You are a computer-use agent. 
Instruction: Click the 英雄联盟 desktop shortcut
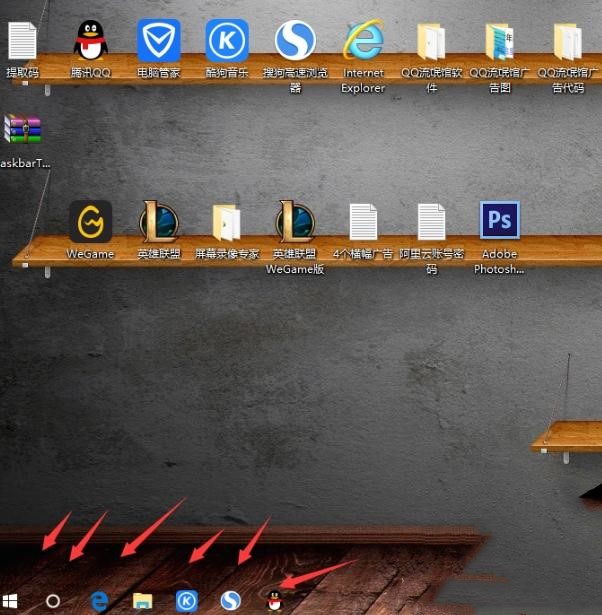pos(158,222)
